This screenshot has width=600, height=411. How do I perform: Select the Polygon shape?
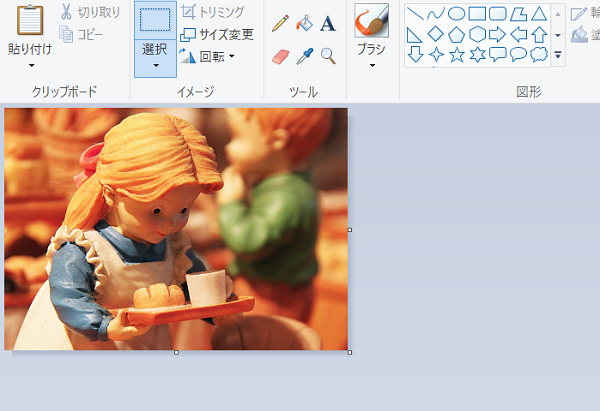click(x=518, y=14)
